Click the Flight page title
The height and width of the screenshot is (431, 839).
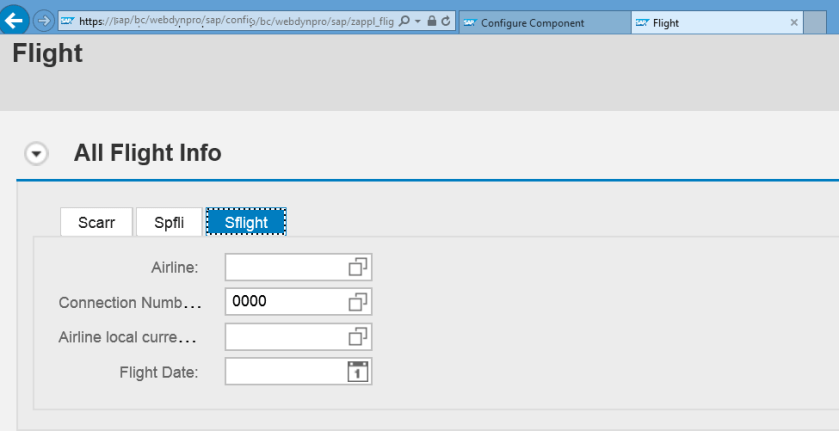click(x=48, y=54)
